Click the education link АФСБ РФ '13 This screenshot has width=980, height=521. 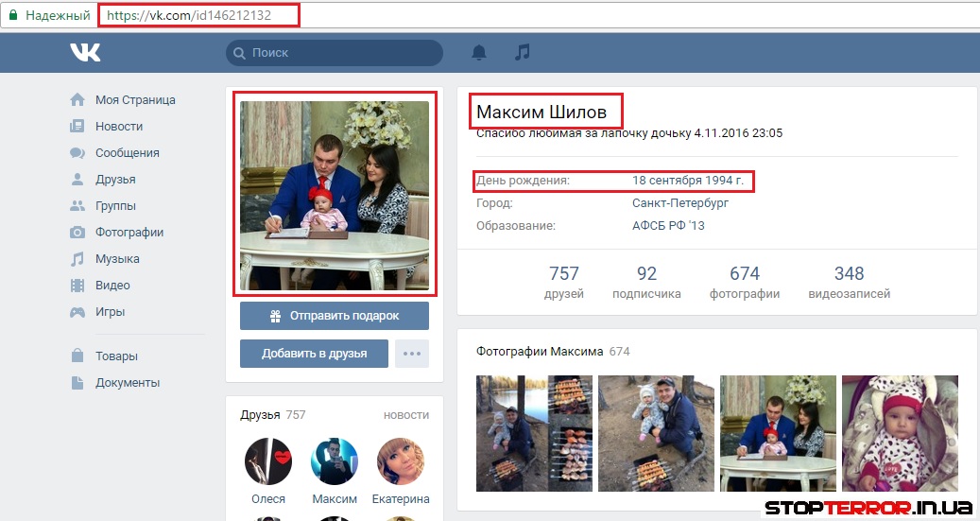[668, 225]
